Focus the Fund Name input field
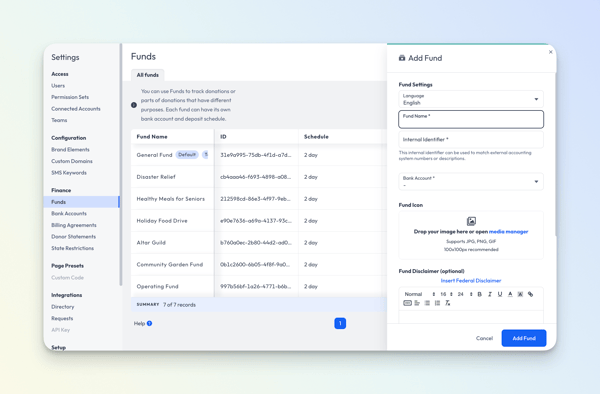The height and width of the screenshot is (394, 600). (471, 119)
